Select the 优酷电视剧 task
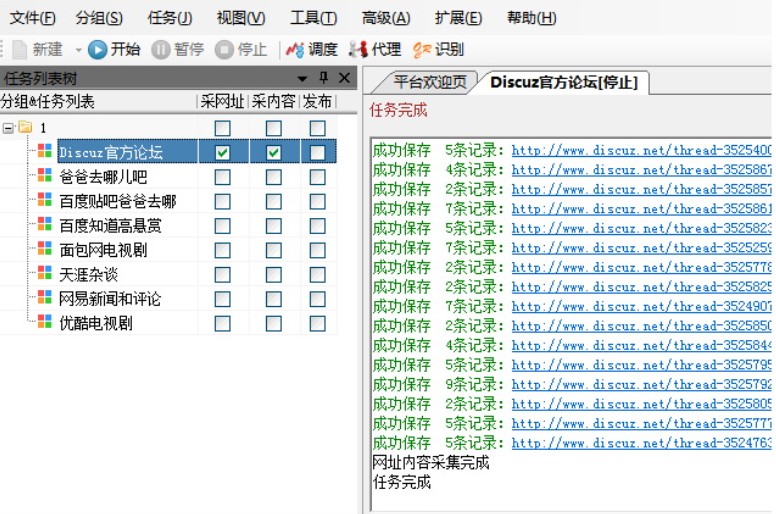The width and height of the screenshot is (776, 514). coord(96,323)
